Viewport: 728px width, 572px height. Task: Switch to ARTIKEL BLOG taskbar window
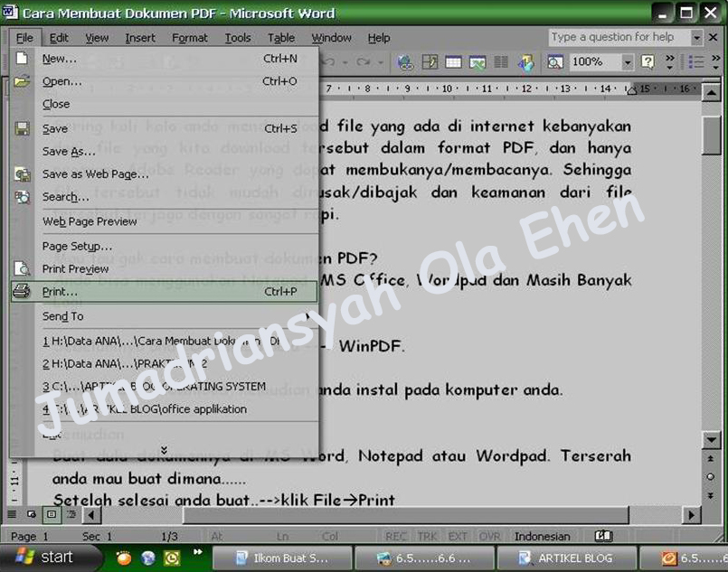566,558
